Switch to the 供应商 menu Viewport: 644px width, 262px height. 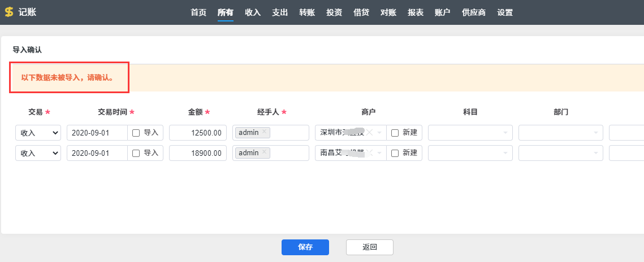(x=474, y=12)
